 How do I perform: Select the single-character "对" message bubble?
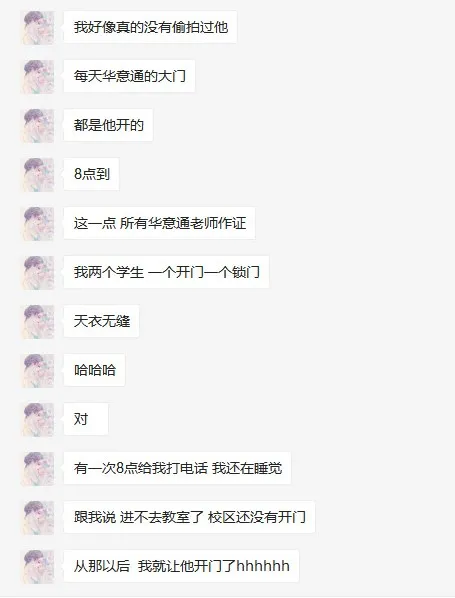[86, 419]
